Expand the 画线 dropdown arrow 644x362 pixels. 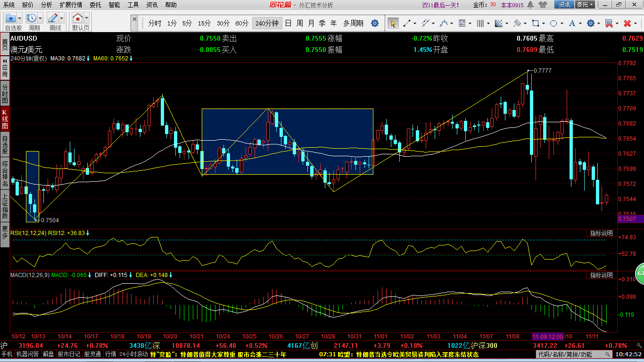click(x=62, y=18)
